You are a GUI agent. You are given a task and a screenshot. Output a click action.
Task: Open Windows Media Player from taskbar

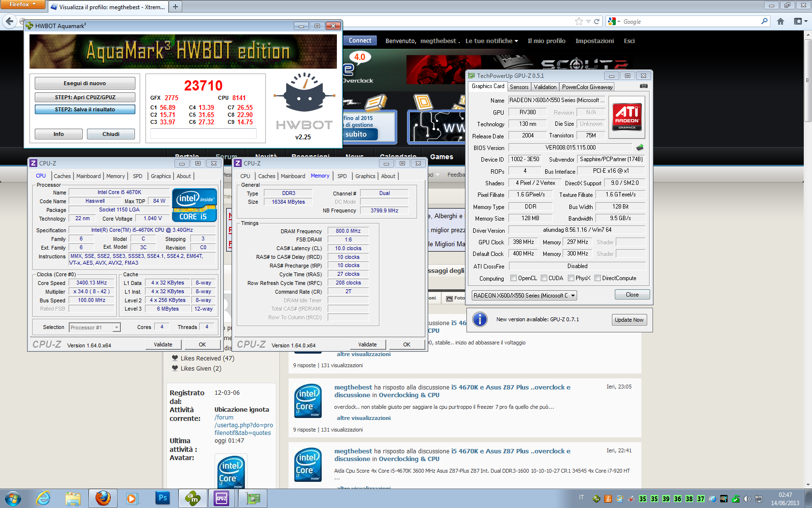(x=131, y=498)
